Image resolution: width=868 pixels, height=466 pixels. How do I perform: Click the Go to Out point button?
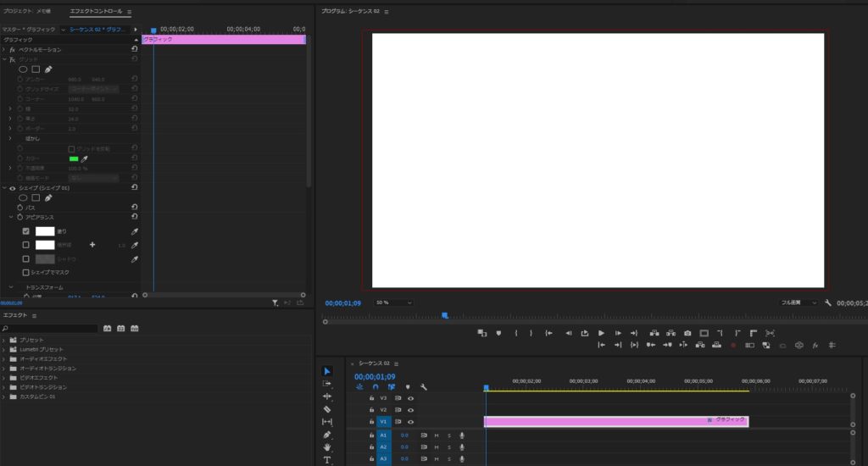(634, 333)
